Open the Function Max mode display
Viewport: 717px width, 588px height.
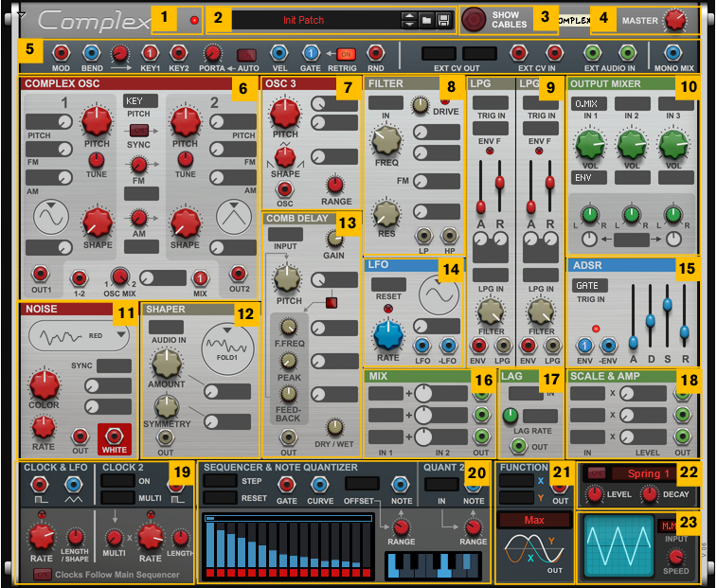(534, 520)
